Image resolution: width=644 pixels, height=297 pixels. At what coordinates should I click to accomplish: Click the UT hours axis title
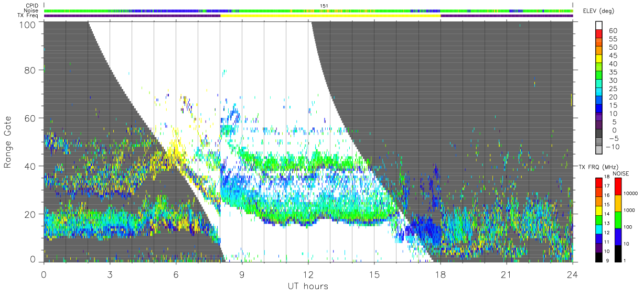coord(307,286)
